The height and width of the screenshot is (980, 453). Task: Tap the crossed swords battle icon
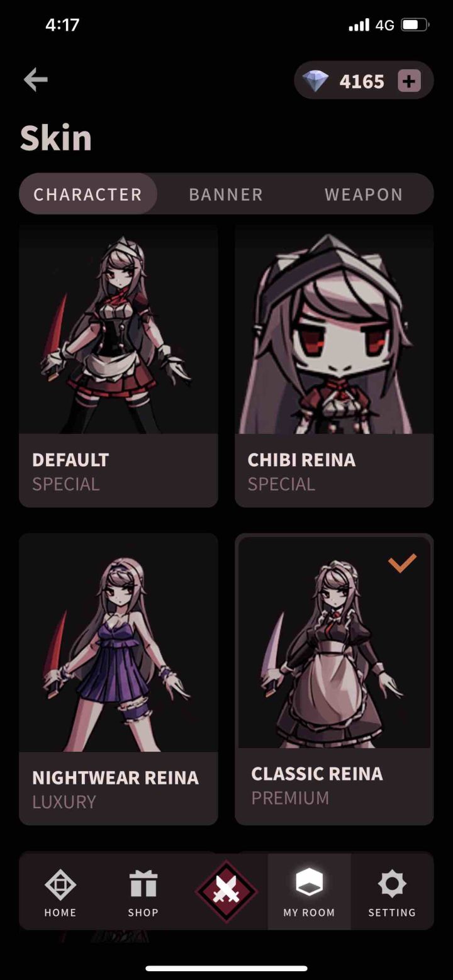click(x=226, y=891)
